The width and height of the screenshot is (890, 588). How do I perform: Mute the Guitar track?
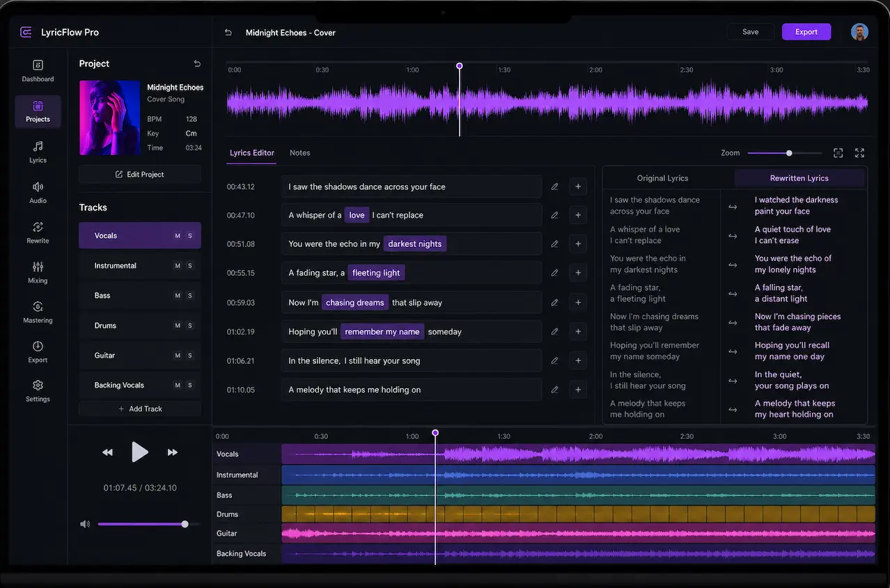tap(178, 356)
